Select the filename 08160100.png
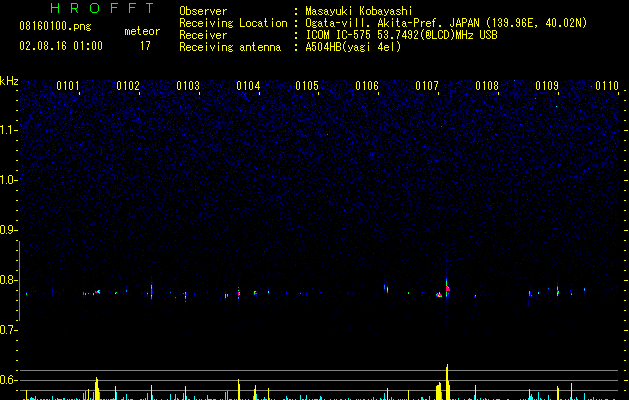Viewport: 629px width, 400px height. [55, 27]
